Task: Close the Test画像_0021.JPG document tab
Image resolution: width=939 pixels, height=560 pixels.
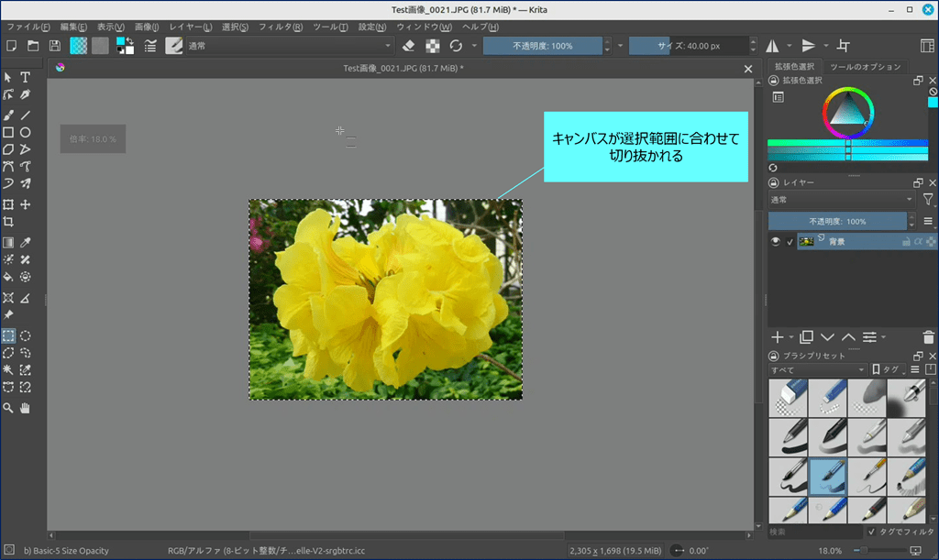Action: (x=748, y=68)
